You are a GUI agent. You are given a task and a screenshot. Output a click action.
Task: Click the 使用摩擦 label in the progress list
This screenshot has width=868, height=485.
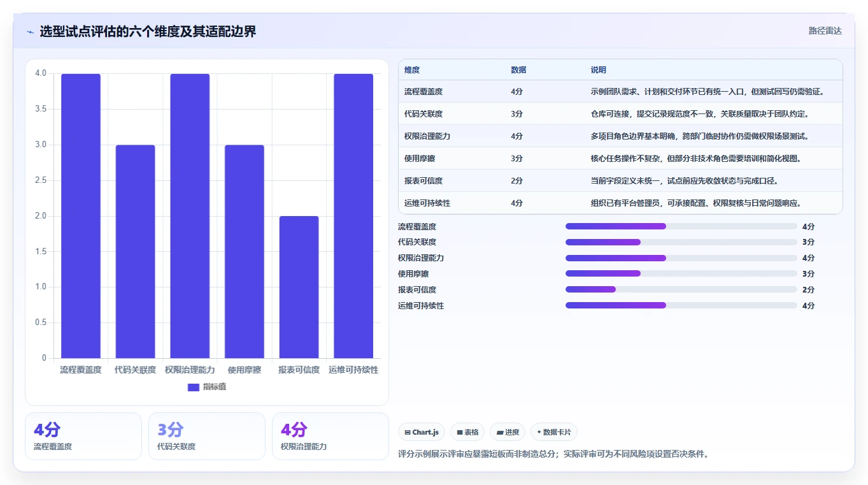pyautogui.click(x=413, y=273)
